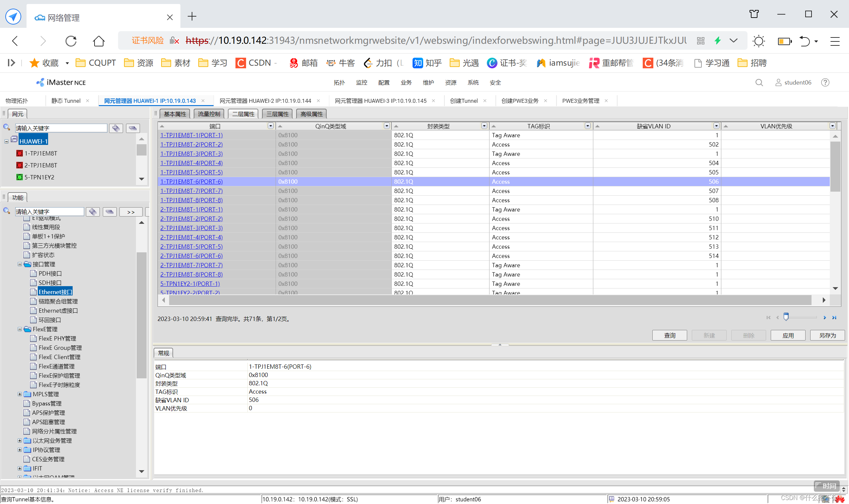Click the red 1-TPJ1EM8T board icon
This screenshot has height=504, width=849.
point(20,154)
